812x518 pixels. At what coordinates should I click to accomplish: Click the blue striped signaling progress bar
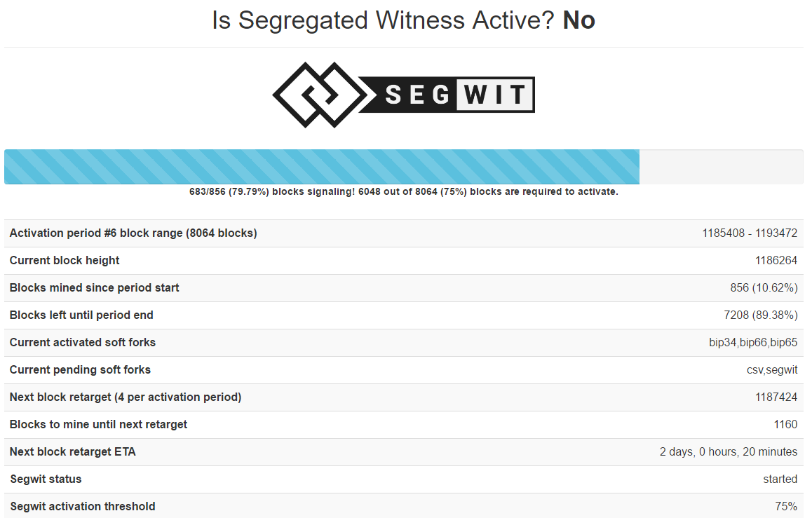tap(322, 167)
